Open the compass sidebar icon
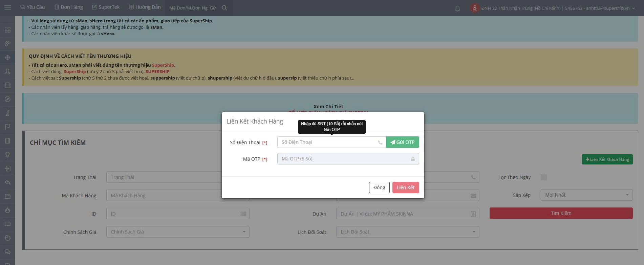The width and height of the screenshot is (644, 265). pyautogui.click(x=7, y=99)
